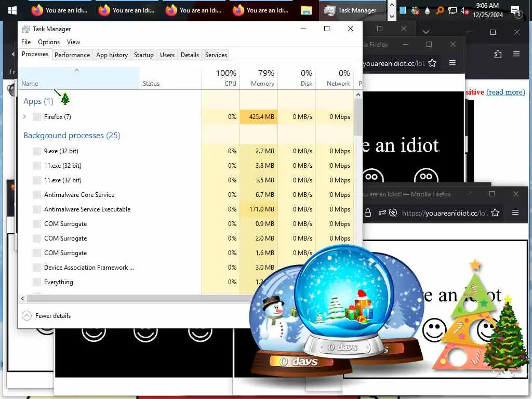Screen dimensions: 532x399
Task: Open the taskbar clock showing 9:06 AM
Action: click(487, 10)
